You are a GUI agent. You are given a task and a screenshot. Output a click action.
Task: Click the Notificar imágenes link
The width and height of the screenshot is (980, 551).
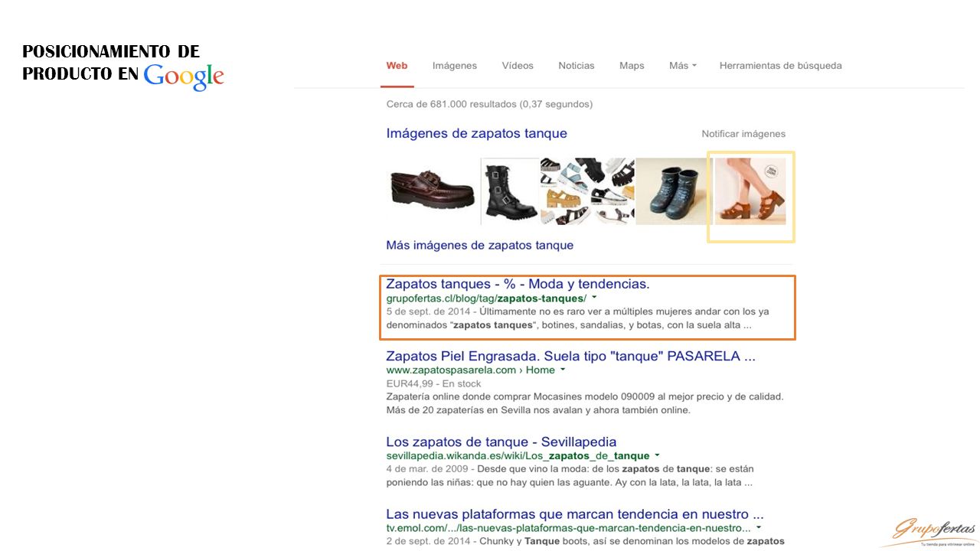(743, 134)
